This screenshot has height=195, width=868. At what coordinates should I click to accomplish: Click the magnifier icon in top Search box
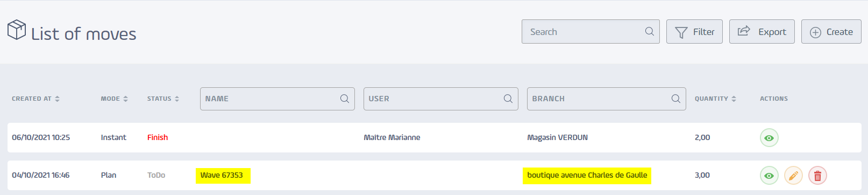tap(650, 31)
